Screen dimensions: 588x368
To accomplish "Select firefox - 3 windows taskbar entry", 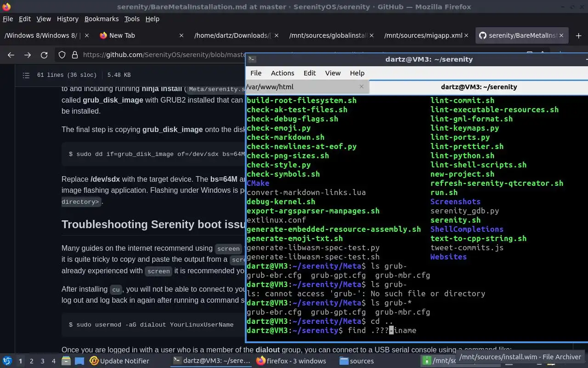I will [291, 361].
